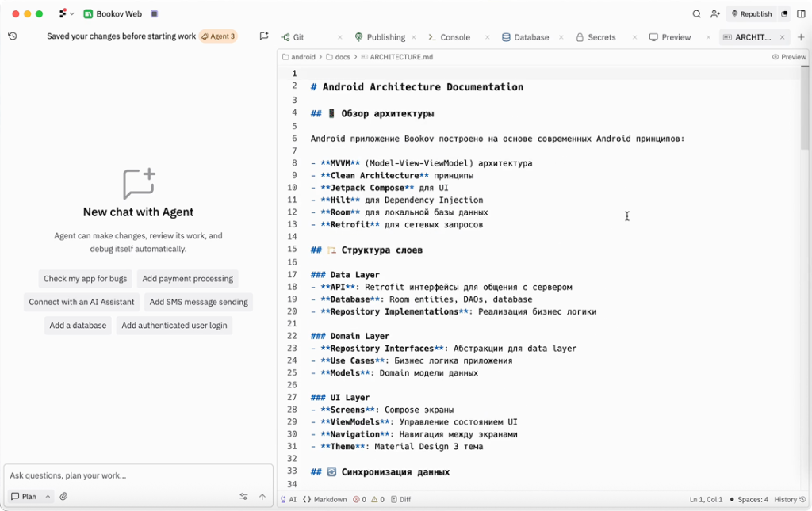Toggle the Diff view in the status bar
This screenshot has height=511, width=812.
pyautogui.click(x=400, y=500)
